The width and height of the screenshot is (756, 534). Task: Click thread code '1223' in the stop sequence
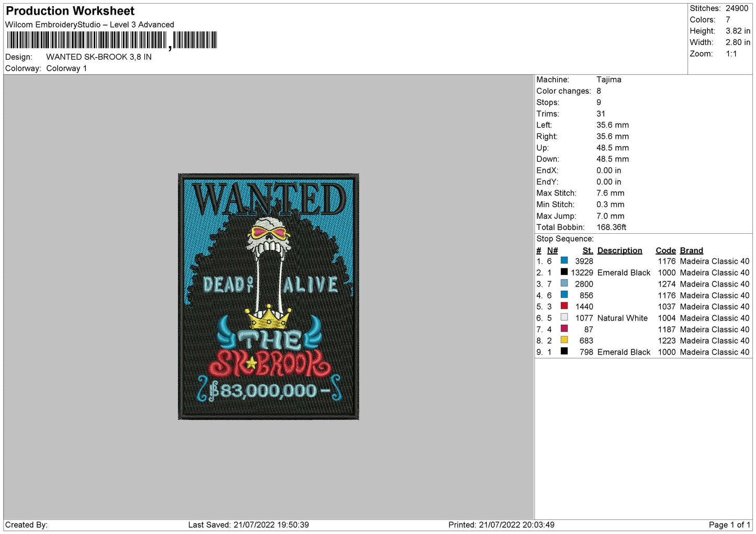(x=667, y=341)
